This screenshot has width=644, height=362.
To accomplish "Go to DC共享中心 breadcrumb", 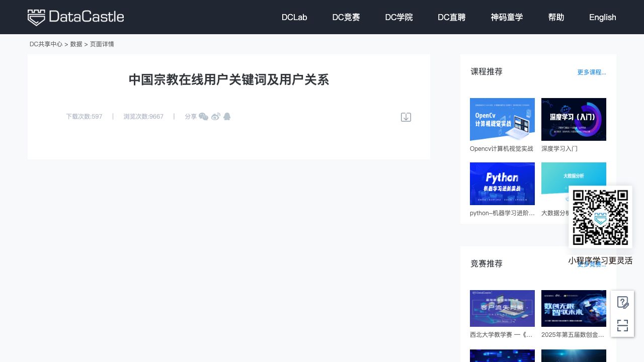I will (46, 44).
